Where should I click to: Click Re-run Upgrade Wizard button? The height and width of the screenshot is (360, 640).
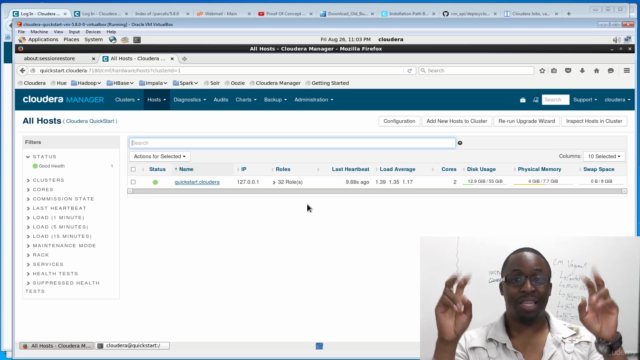(x=527, y=121)
